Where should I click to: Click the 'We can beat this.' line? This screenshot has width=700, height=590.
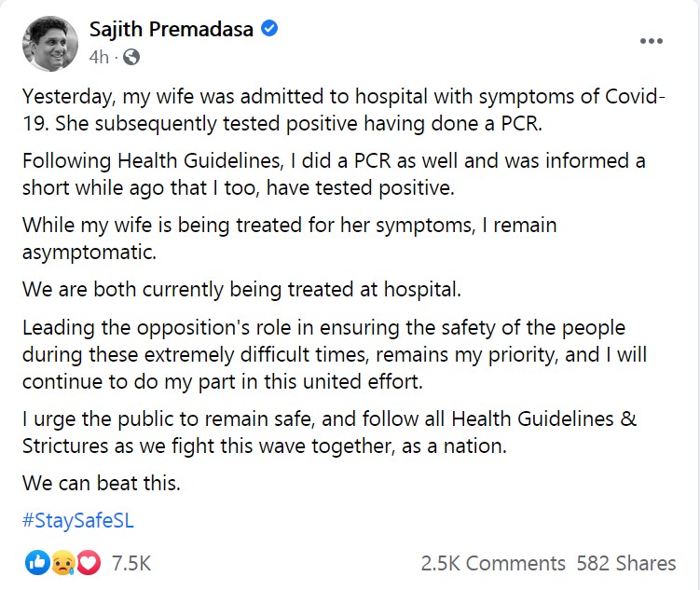pos(102,484)
